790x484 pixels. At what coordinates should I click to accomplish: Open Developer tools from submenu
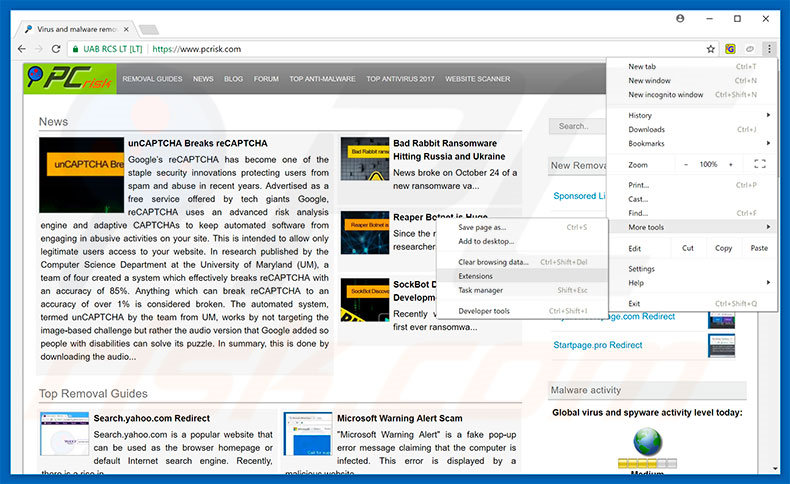[x=522, y=311]
